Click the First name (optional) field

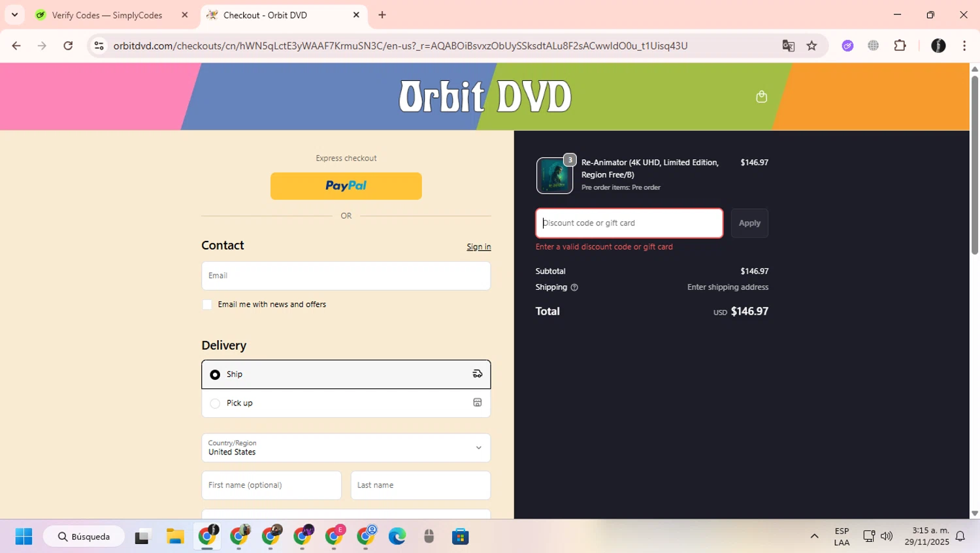pos(272,486)
